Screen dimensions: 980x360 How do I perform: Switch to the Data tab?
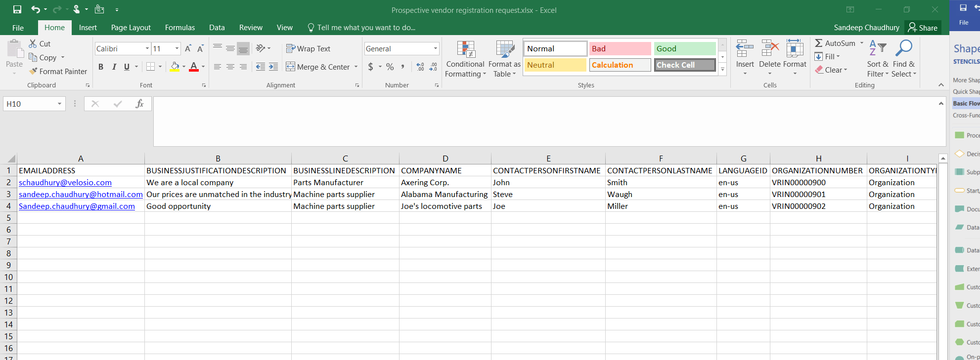217,28
